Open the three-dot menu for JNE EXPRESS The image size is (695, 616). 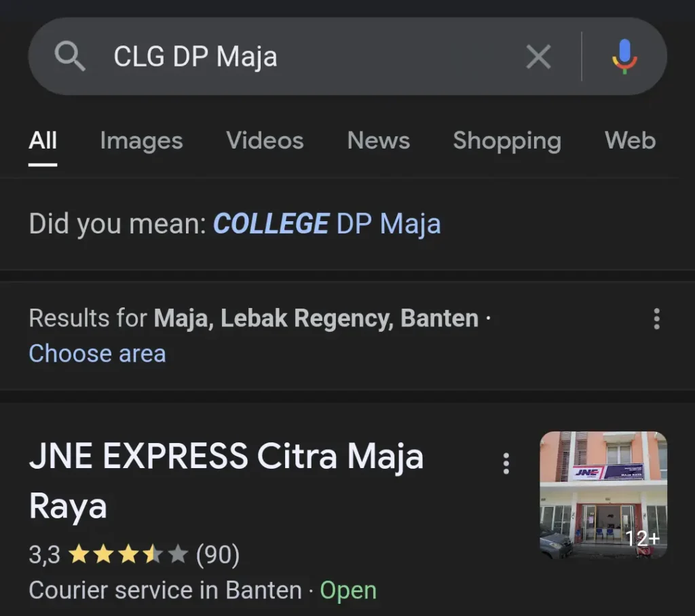506,463
